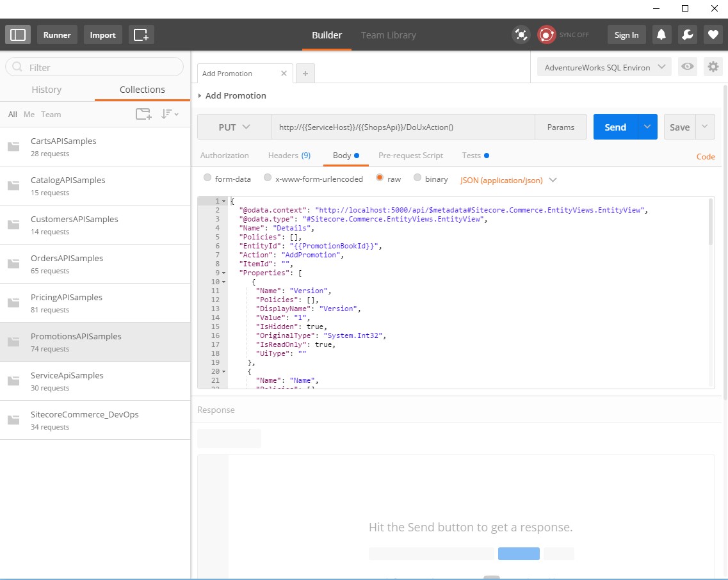Switch to the Builder tab
Viewport: 728px width, 580px height.
coord(327,35)
